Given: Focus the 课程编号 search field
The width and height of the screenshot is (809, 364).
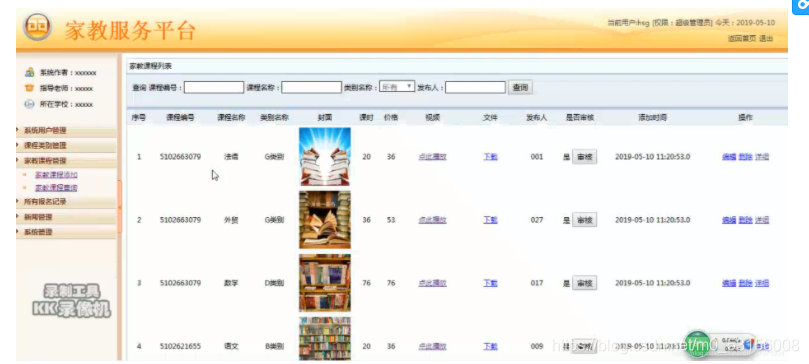Looking at the screenshot, I should (214, 87).
